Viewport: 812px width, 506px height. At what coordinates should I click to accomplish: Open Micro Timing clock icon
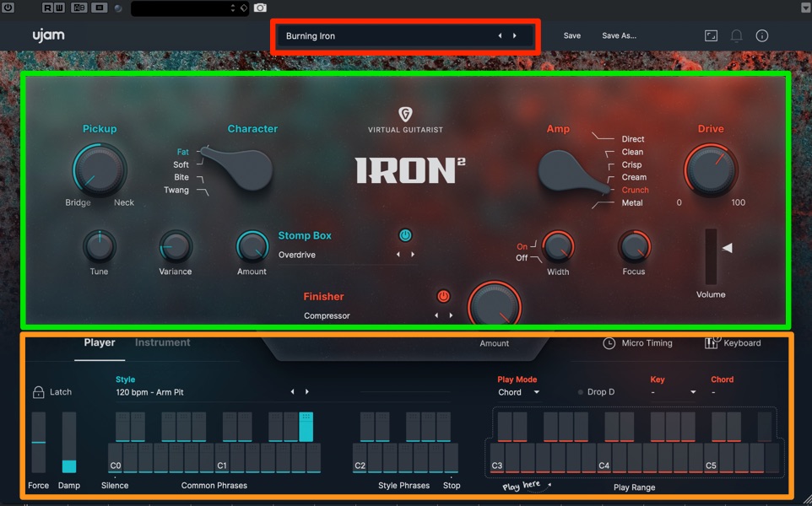pos(609,343)
